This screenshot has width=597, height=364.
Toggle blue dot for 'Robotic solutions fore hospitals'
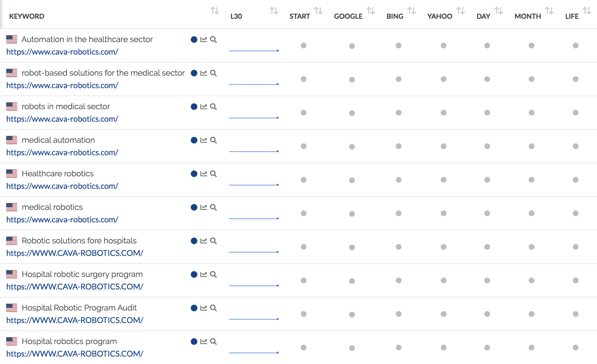point(194,241)
